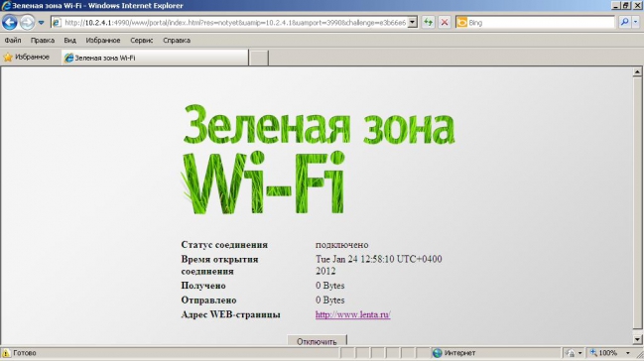
Task: Select the 'подключено' status text
Action: click(341, 245)
